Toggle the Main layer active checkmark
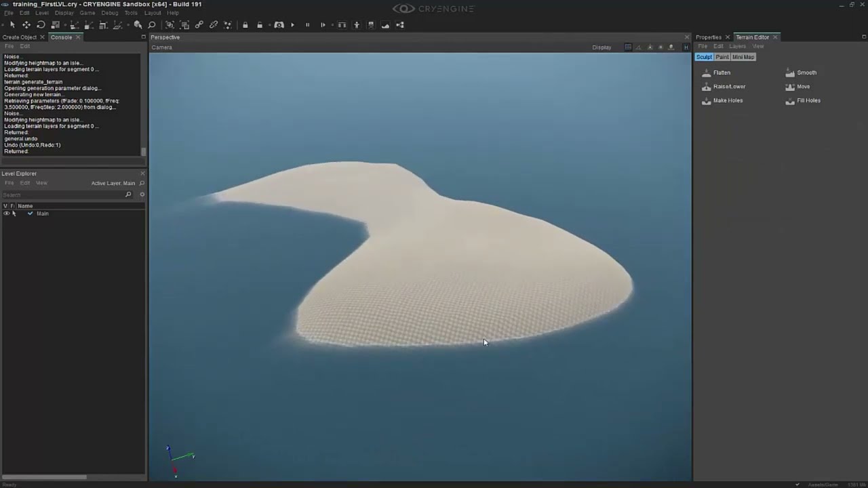 click(x=30, y=213)
